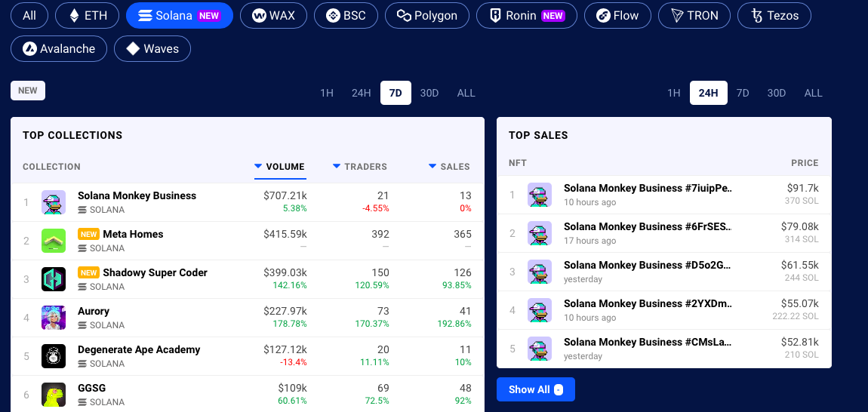Click the 222.22 SOL price text

796,316
